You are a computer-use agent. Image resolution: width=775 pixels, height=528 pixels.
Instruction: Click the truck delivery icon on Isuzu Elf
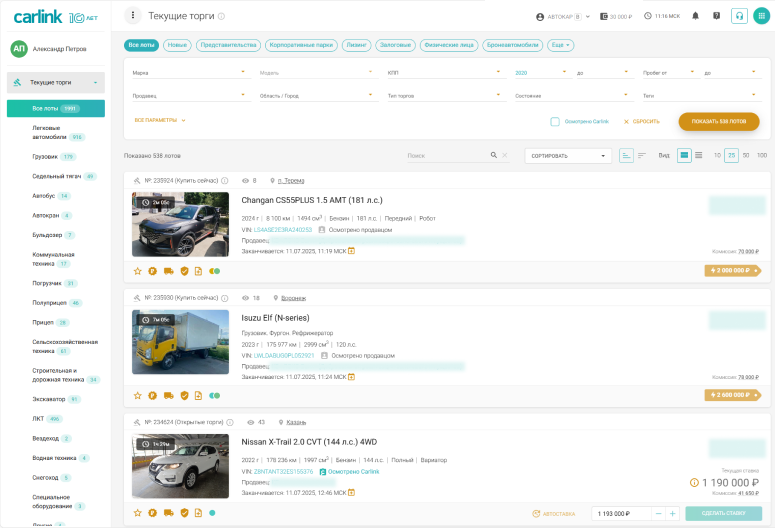[169, 395]
